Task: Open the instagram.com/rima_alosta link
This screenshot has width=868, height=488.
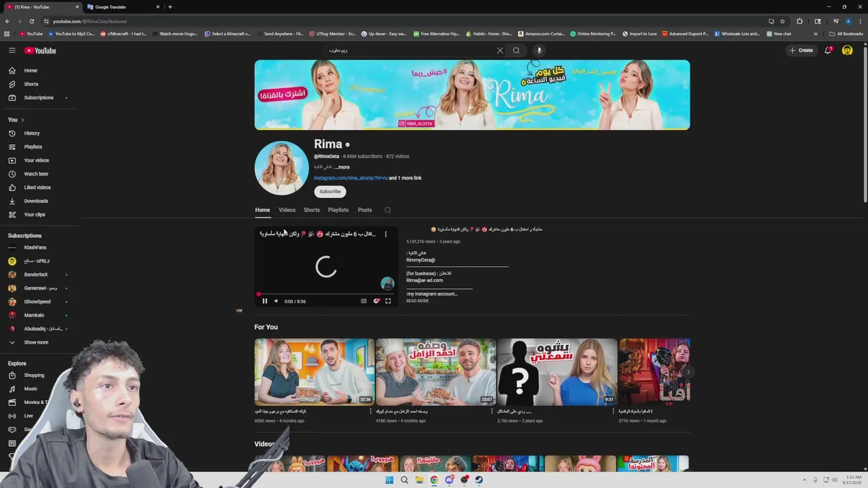Action: click(351, 178)
